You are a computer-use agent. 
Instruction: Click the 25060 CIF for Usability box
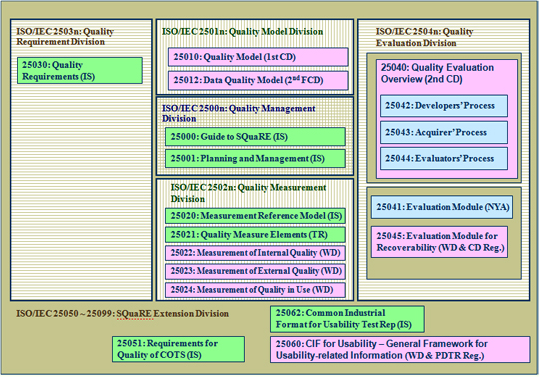click(400, 350)
